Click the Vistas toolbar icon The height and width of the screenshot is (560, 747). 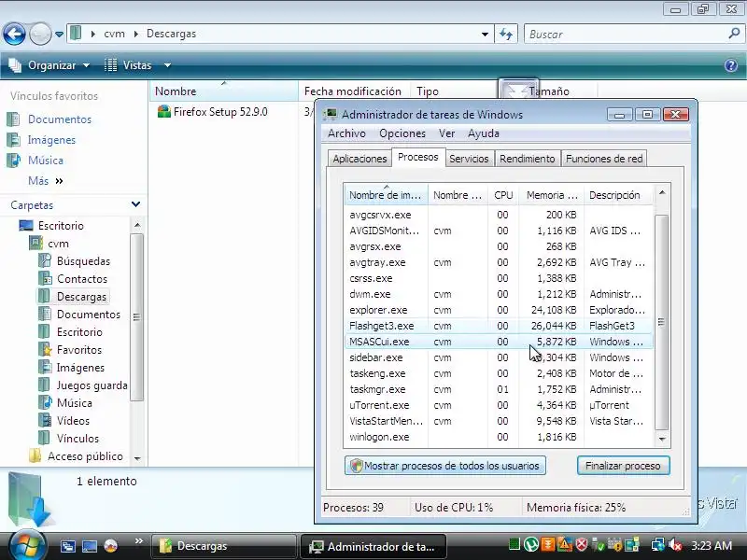pos(110,65)
